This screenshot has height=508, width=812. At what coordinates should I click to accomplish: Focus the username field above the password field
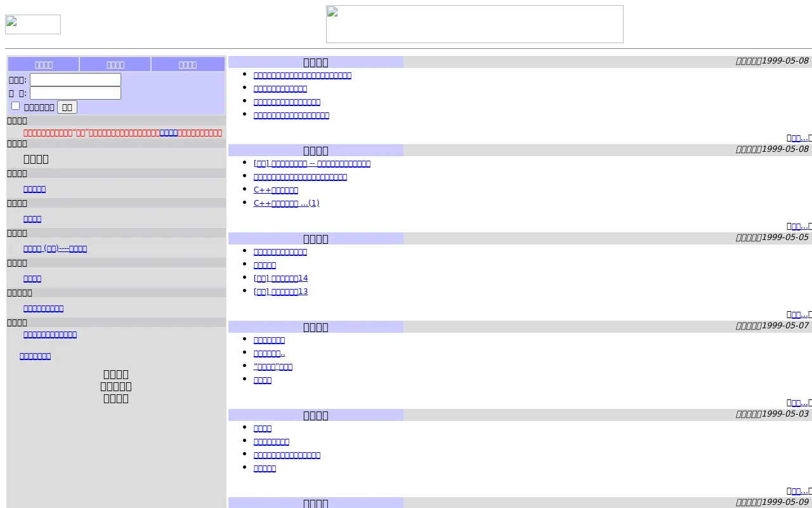coord(75,80)
